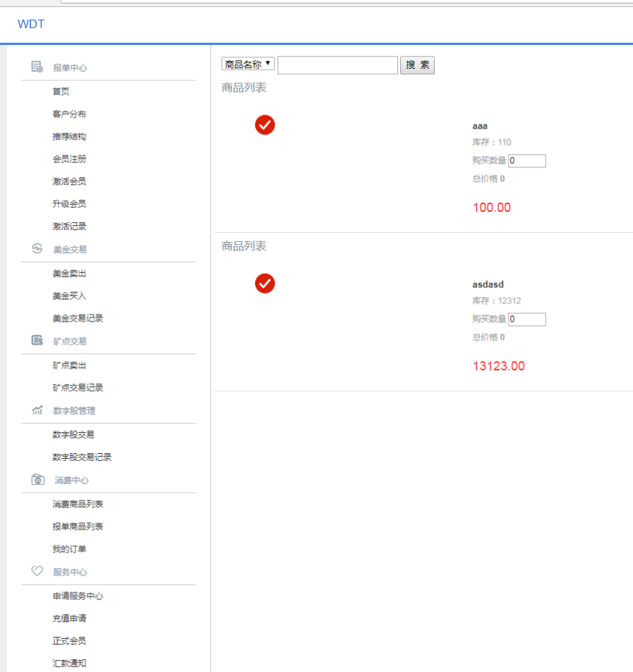Viewport: 633px width, 672px height.
Task: Click the 消费中心 camera icon
Action: pyautogui.click(x=38, y=479)
